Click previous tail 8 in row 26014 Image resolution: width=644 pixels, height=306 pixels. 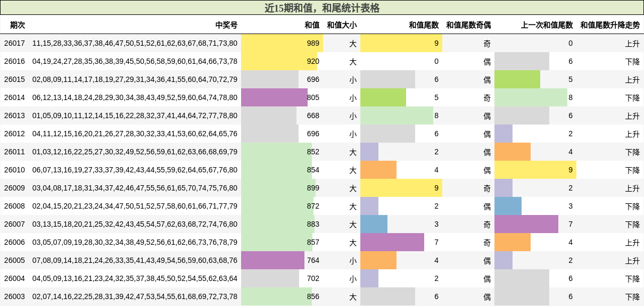[571, 97]
